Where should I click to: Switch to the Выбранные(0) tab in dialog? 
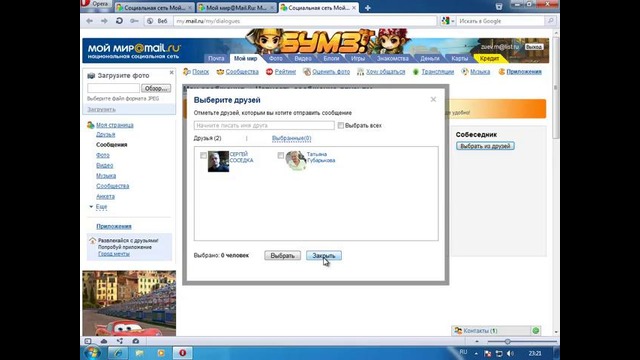point(291,138)
